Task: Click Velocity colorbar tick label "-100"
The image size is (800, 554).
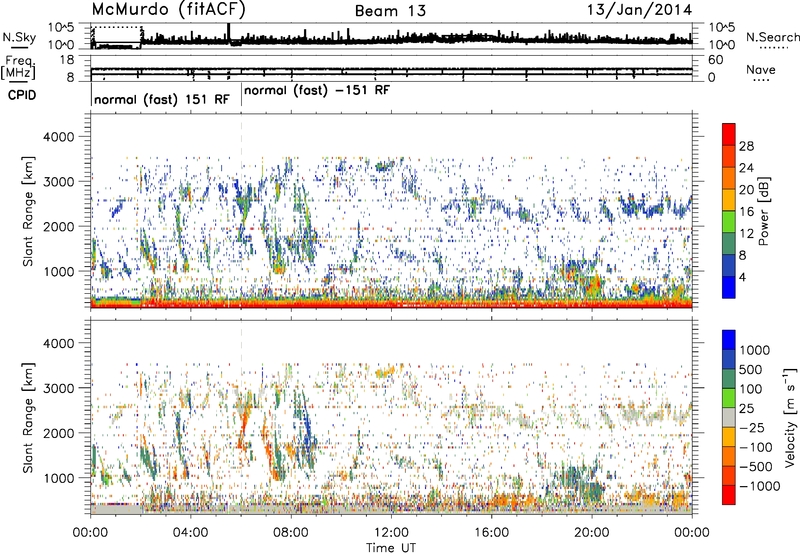Action: tap(756, 447)
